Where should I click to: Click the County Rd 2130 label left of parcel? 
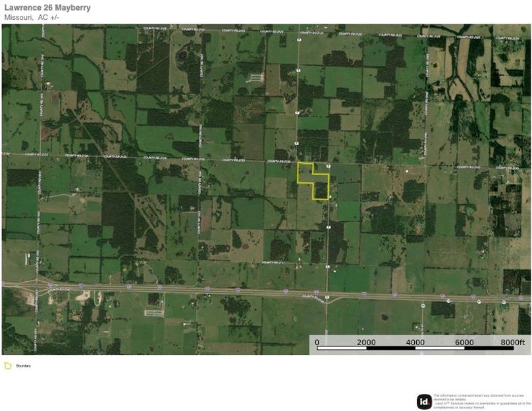(x=277, y=160)
